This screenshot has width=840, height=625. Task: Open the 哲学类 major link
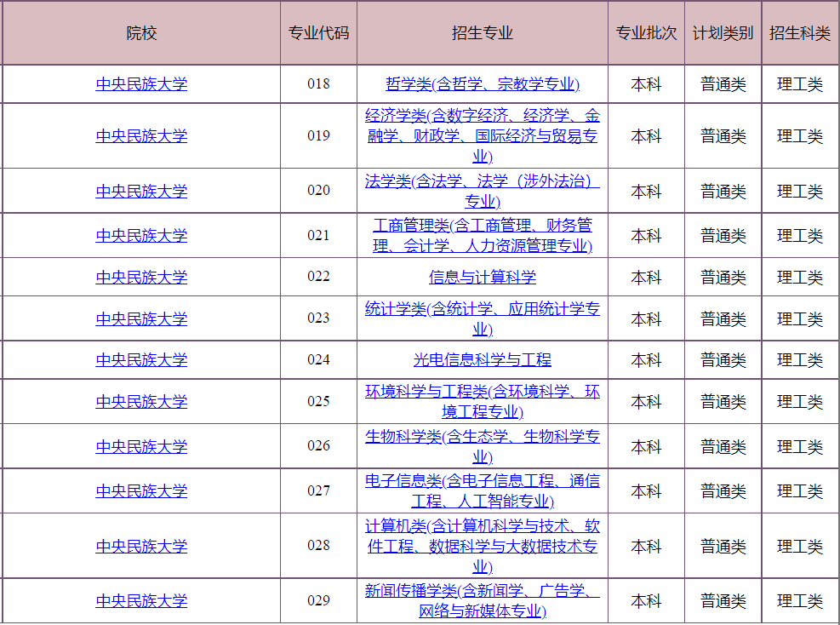click(x=483, y=84)
